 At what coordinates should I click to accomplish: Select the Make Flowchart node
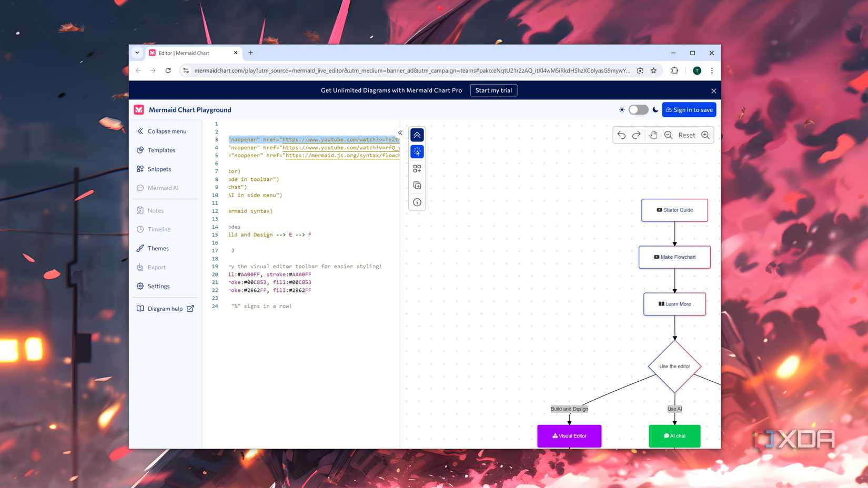pyautogui.click(x=674, y=257)
